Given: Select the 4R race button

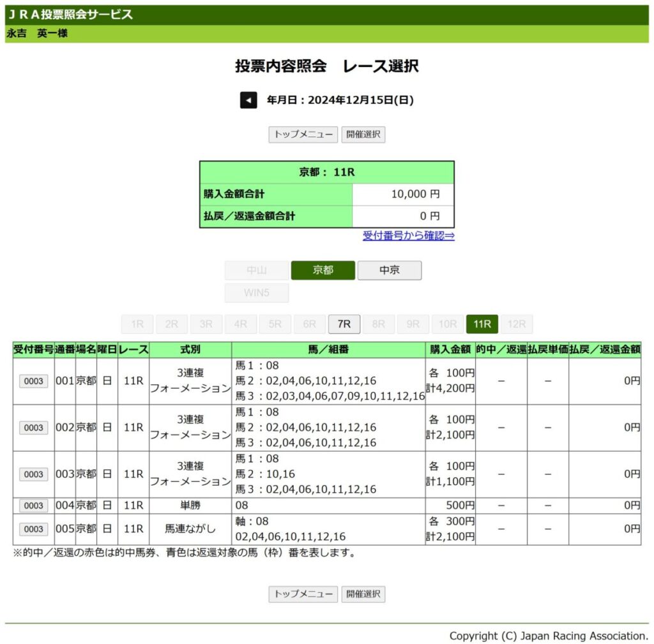Looking at the screenshot, I should (240, 324).
